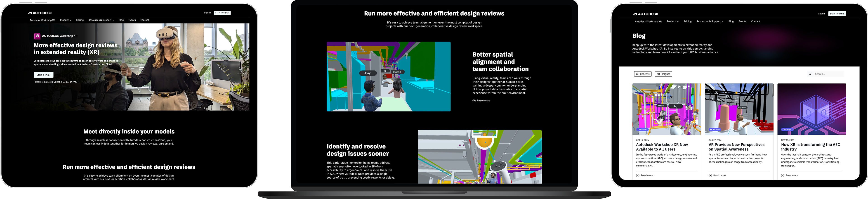Click date AUG 27, 2024 on second card
Image resolution: width=868 pixels, height=199 pixels.
[715, 140]
